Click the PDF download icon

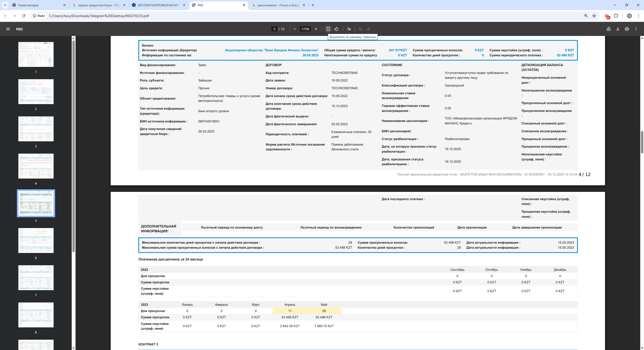(x=618, y=29)
